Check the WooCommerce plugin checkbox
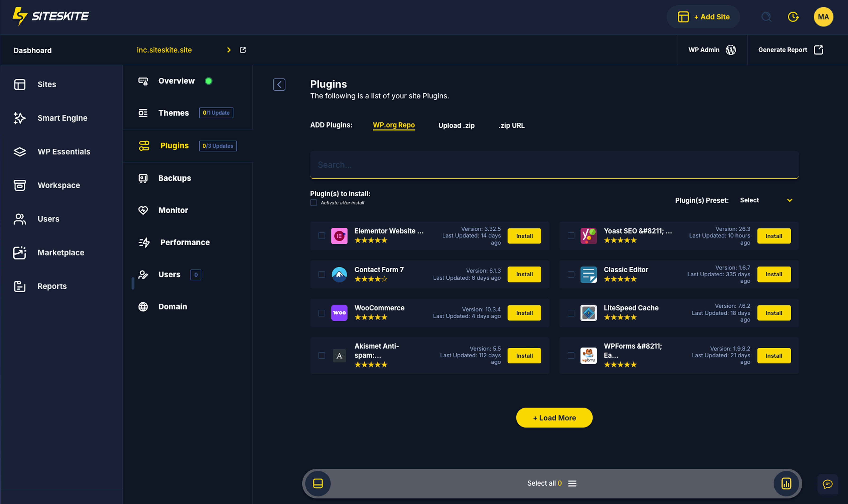The width and height of the screenshot is (848, 504). click(322, 313)
